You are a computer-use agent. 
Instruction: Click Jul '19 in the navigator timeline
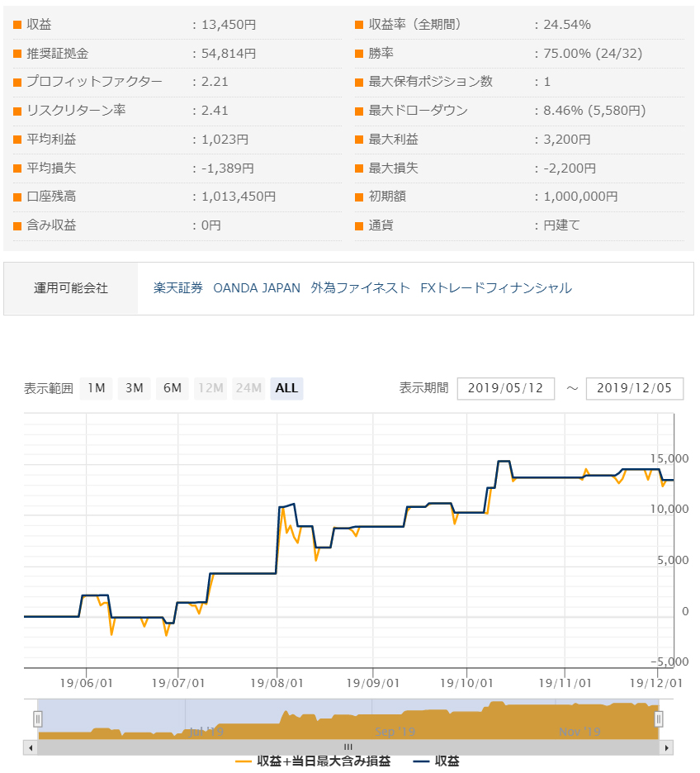(x=206, y=732)
